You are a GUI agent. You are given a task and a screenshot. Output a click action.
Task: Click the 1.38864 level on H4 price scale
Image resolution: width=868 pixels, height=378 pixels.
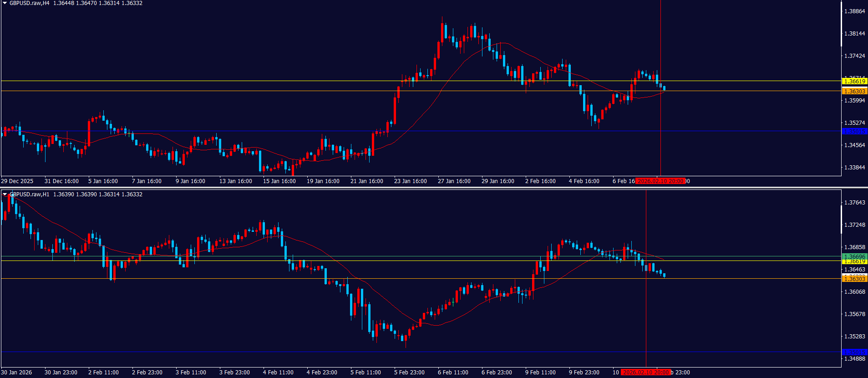[x=854, y=11]
